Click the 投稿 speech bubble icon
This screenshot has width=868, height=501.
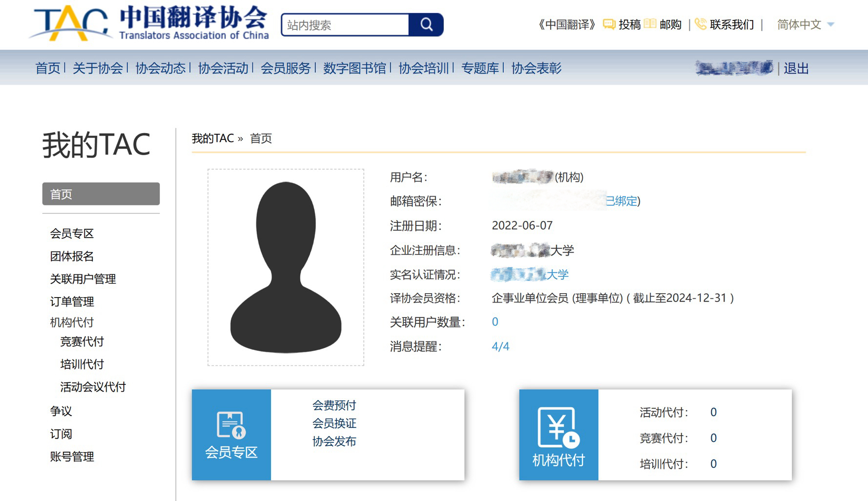coord(609,24)
